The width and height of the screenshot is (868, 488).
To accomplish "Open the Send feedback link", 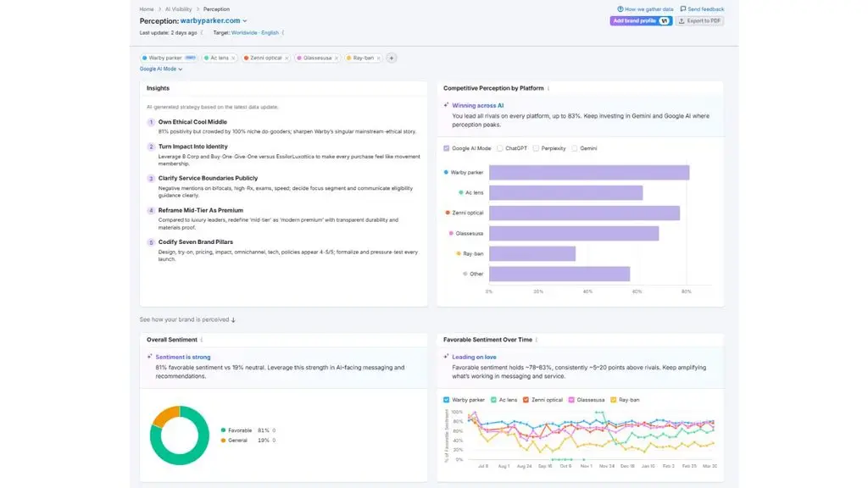I will pos(702,8).
